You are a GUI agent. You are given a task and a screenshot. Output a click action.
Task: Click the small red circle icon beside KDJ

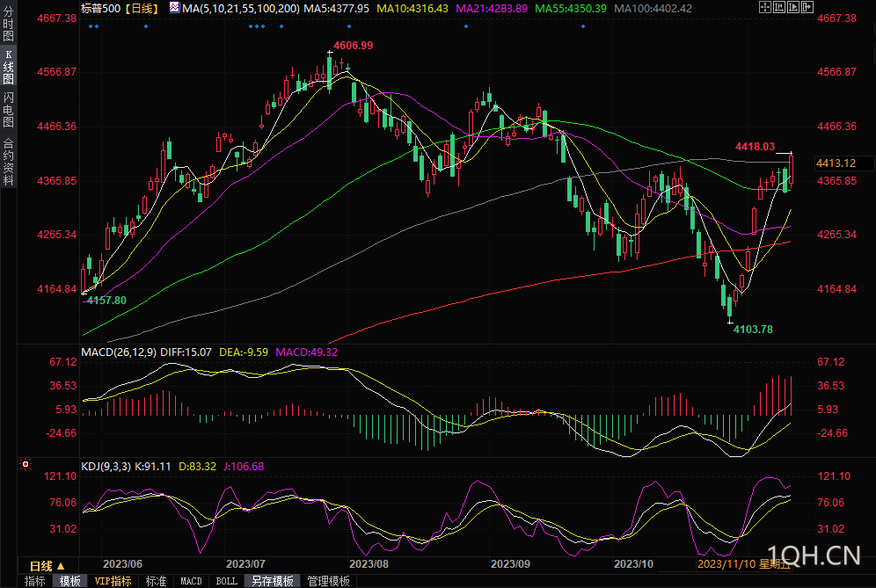tap(25, 464)
